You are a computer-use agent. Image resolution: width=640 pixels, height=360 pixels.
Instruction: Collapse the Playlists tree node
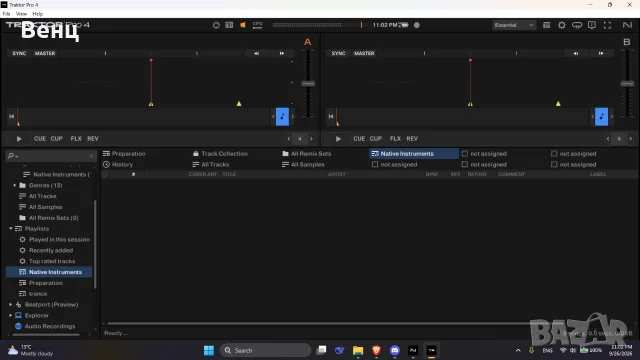11,229
